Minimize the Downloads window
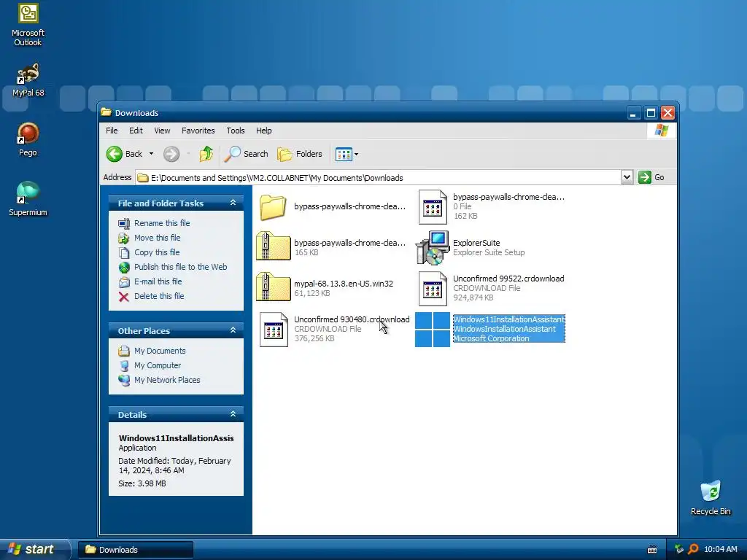 [633, 113]
